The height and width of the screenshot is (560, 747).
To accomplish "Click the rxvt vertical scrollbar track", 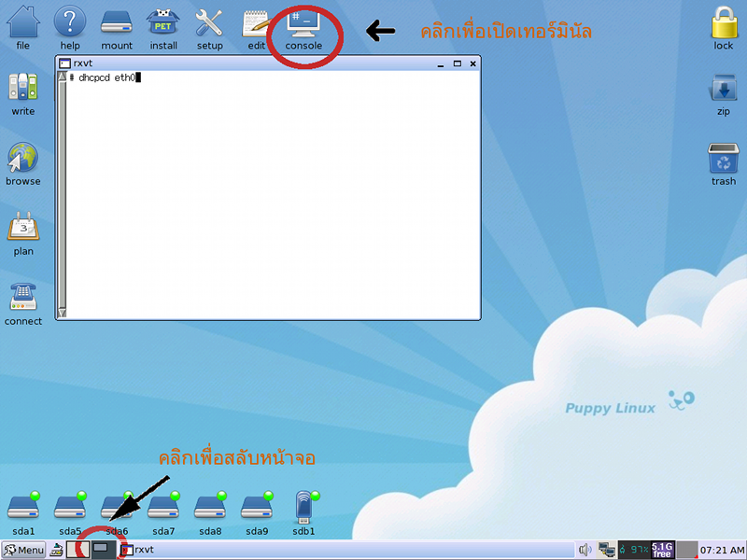I will point(62,195).
